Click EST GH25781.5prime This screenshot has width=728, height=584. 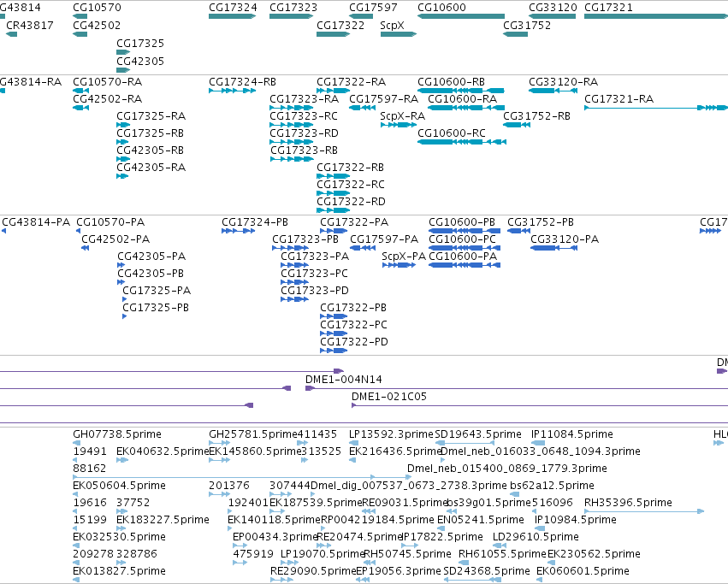[219, 443]
